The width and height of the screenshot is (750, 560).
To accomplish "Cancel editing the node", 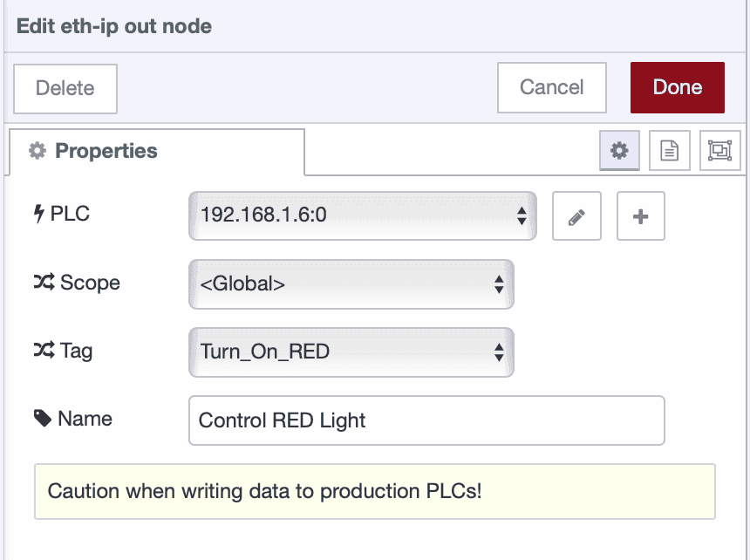I will tap(551, 87).
